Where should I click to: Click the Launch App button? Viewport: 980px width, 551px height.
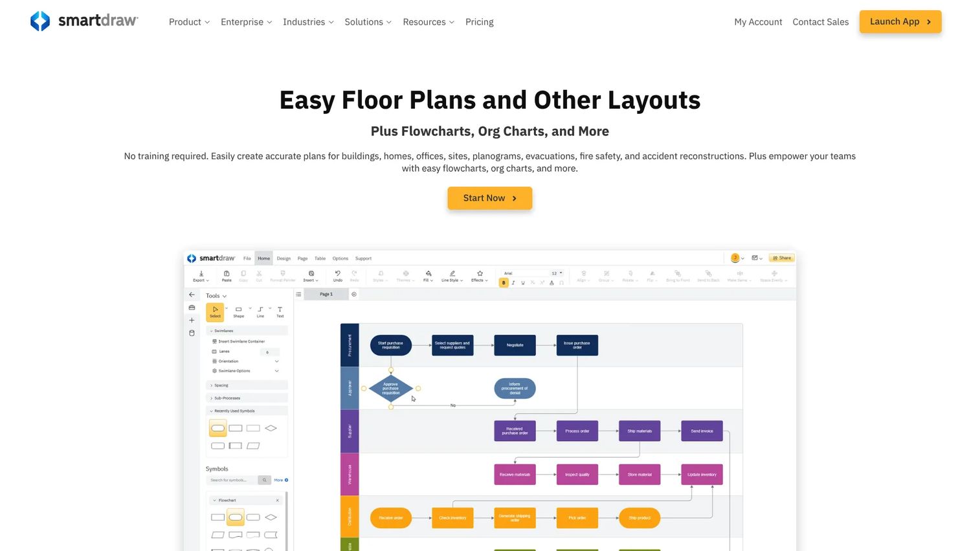tap(900, 21)
